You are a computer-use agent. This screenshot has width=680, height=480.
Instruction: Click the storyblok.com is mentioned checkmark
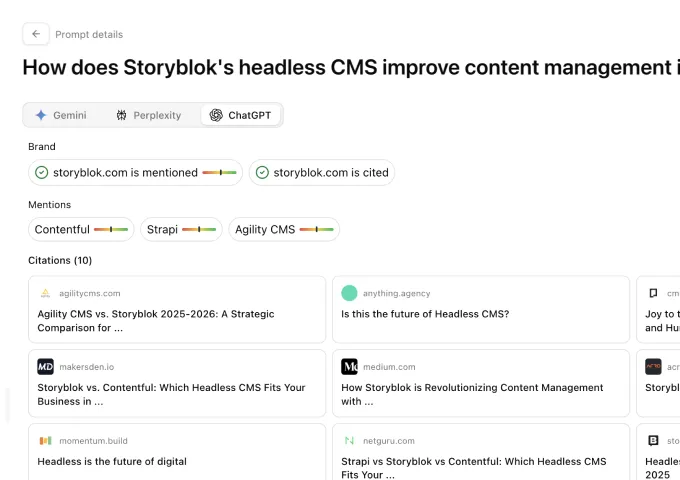point(42,173)
